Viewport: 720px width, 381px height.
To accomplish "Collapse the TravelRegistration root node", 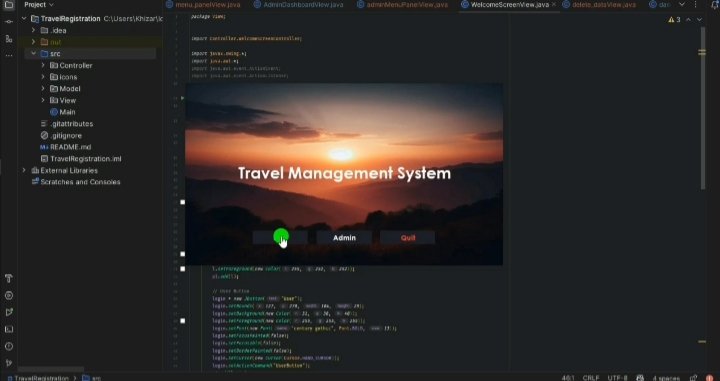I will [x=24, y=19].
